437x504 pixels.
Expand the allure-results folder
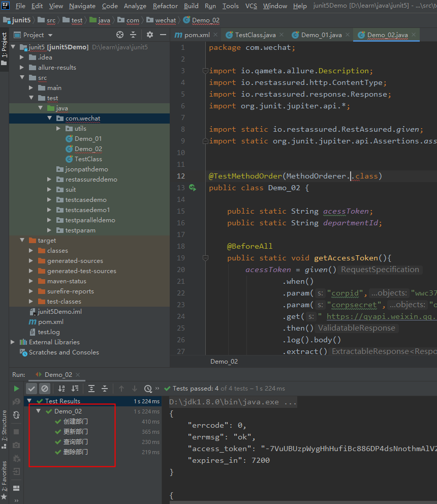(x=22, y=68)
